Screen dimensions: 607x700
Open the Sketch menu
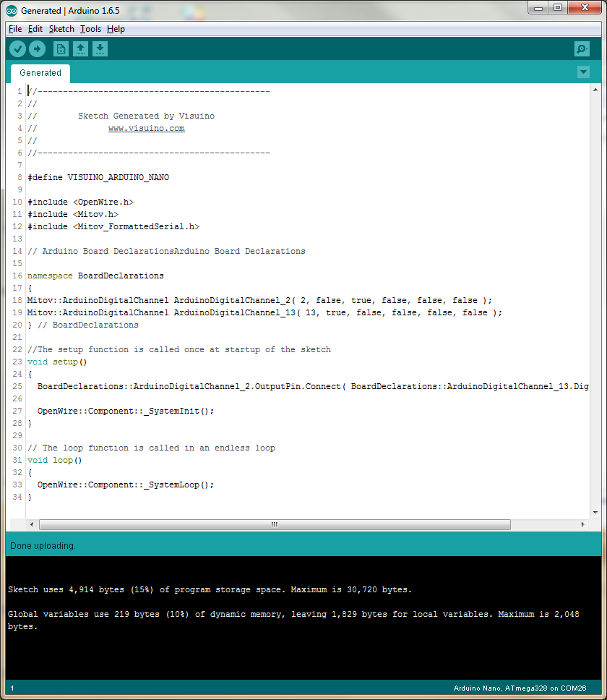(x=61, y=29)
